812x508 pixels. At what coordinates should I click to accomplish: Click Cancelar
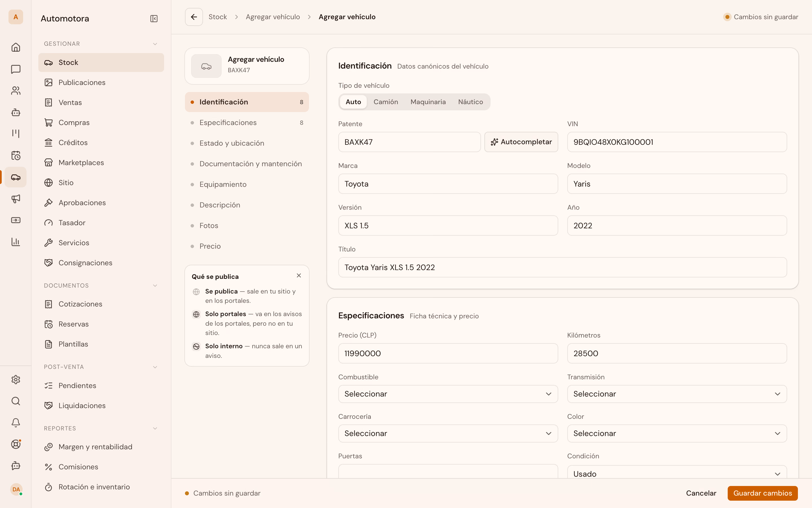[701, 493]
